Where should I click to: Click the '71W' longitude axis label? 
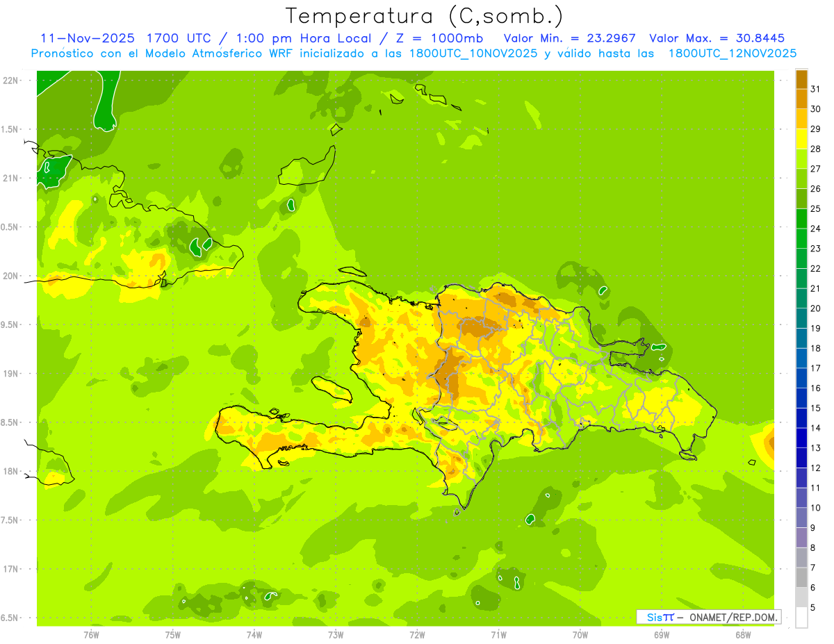(x=498, y=635)
